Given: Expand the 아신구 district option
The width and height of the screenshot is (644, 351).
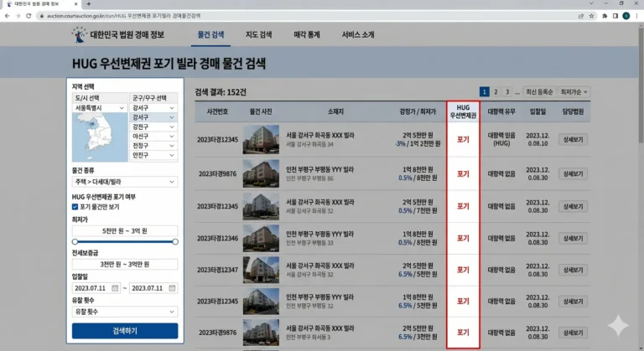Looking at the screenshot, I should [x=153, y=137].
